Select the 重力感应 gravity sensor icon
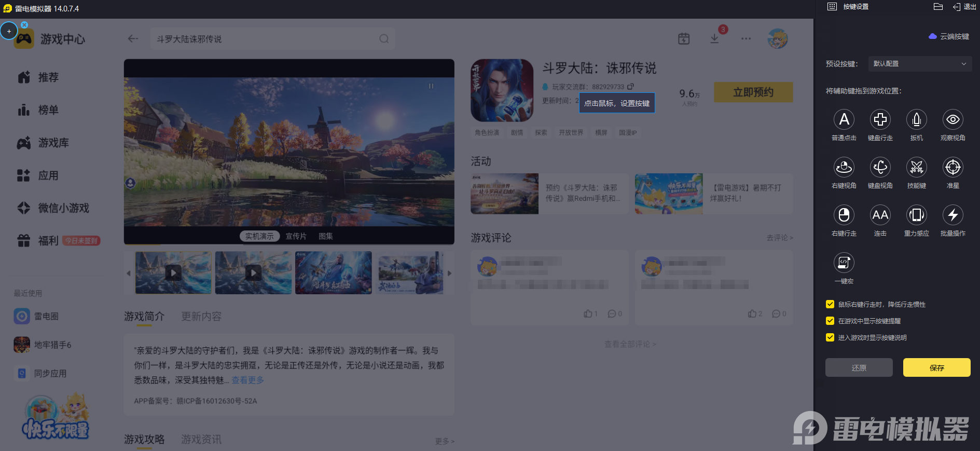The height and width of the screenshot is (451, 980). point(917,215)
